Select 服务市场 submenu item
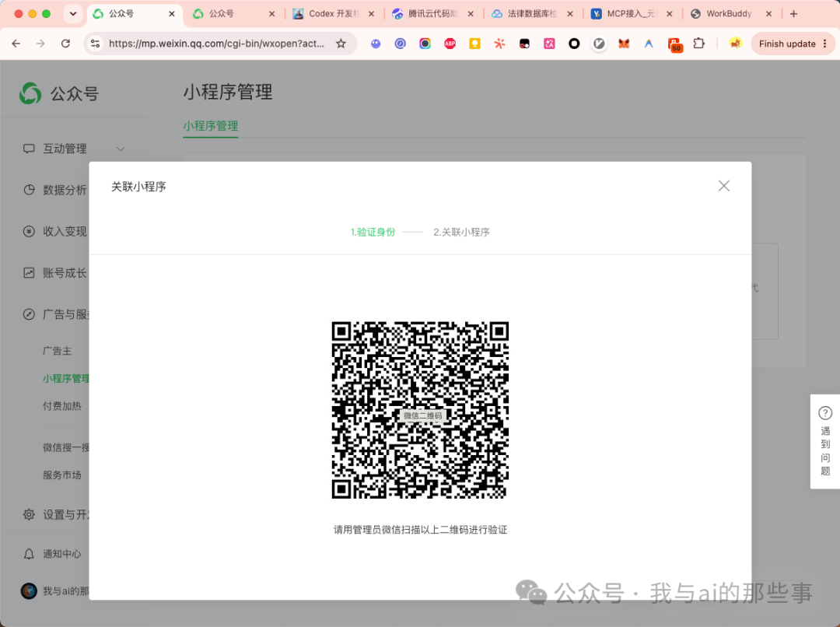 click(x=62, y=475)
